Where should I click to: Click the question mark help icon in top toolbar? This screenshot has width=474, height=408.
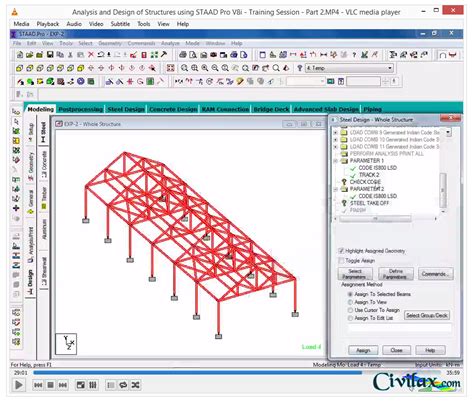click(354, 55)
